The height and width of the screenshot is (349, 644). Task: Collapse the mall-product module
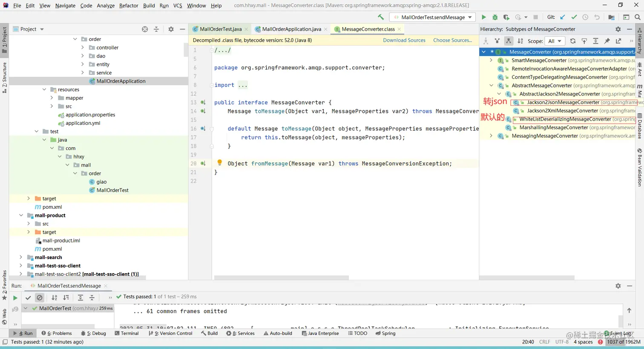21,215
